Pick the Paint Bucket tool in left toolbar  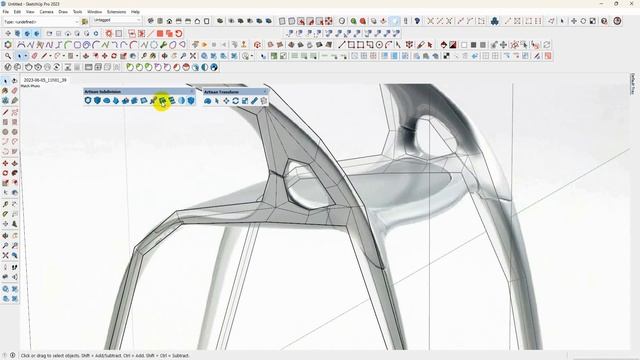(5, 91)
